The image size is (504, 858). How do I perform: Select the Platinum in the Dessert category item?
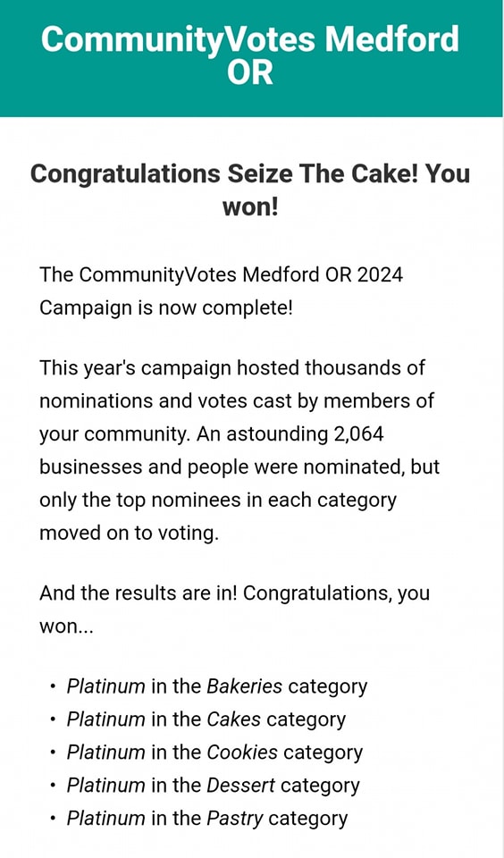pyautogui.click(x=214, y=786)
